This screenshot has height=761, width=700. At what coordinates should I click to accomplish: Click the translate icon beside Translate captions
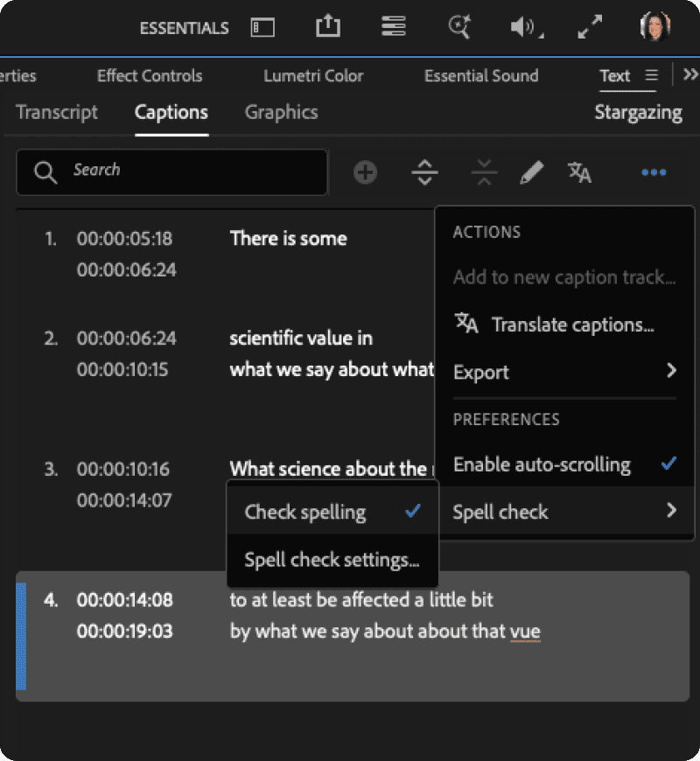tap(466, 324)
